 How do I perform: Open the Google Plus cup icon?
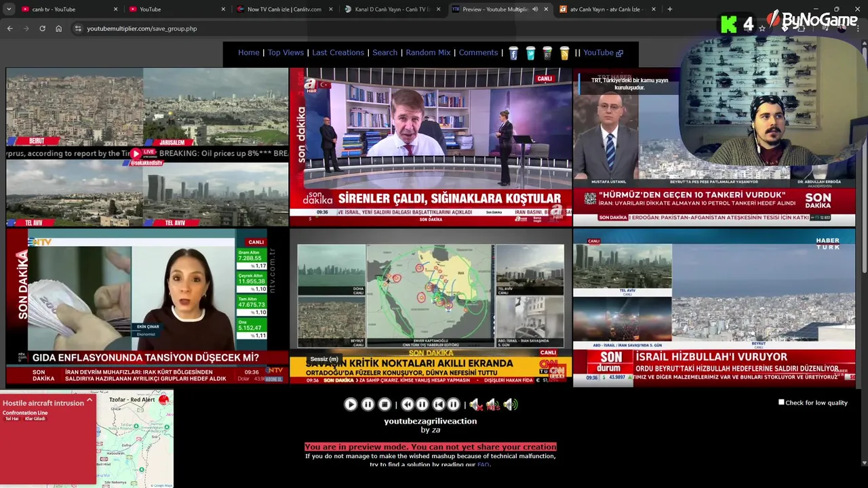tap(547, 53)
